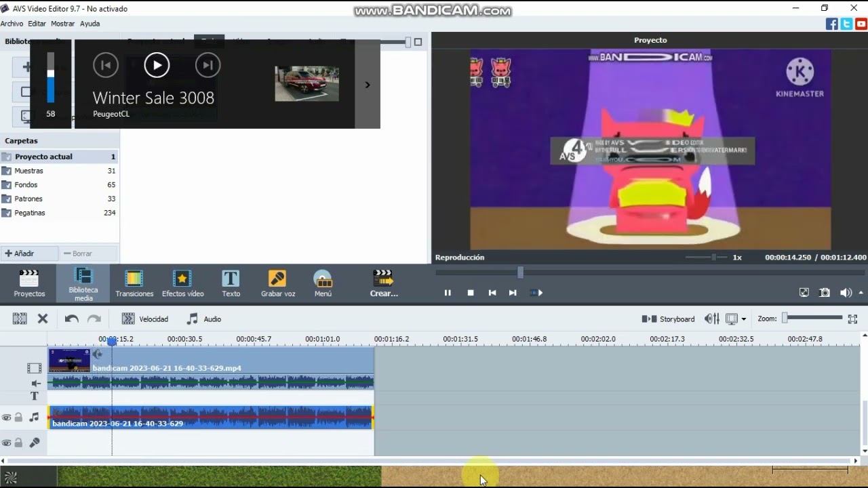This screenshot has width=868, height=488.
Task: Toggle visibility of the audio music track
Action: pyautogui.click(x=6, y=418)
